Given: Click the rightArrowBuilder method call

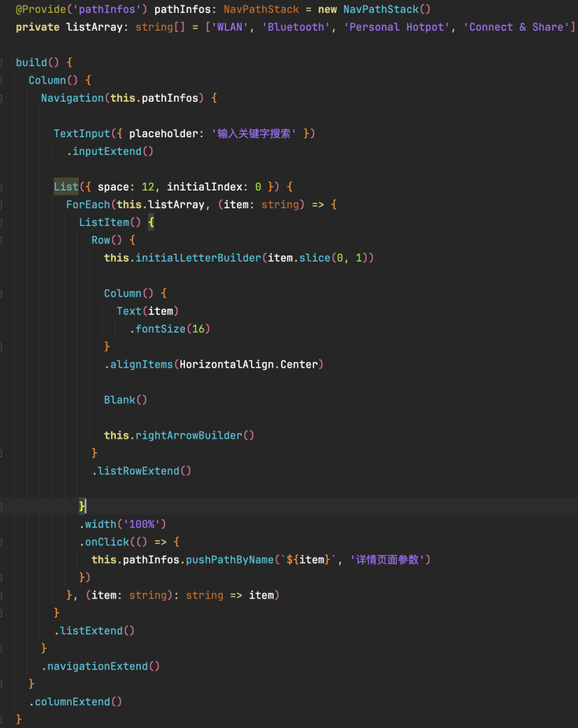Looking at the screenshot, I should point(188,436).
